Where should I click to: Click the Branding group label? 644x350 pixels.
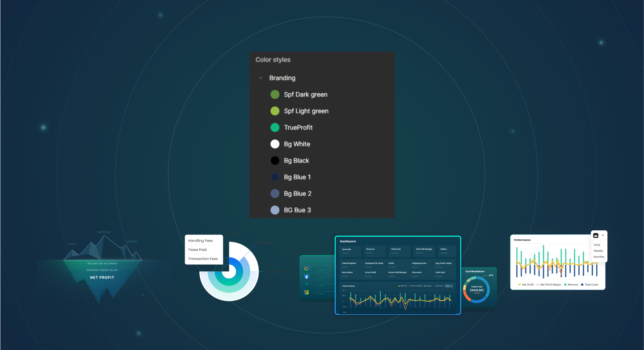(282, 78)
